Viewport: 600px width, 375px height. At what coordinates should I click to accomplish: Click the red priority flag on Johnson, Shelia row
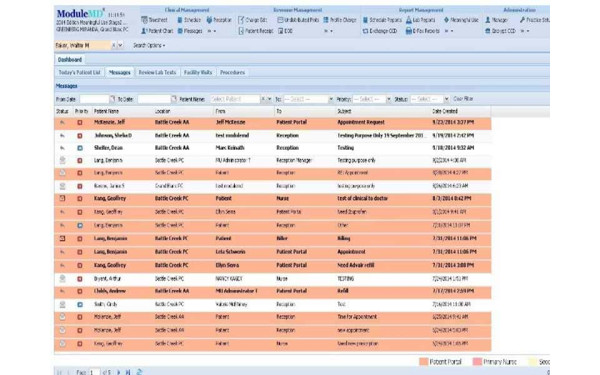click(x=80, y=136)
